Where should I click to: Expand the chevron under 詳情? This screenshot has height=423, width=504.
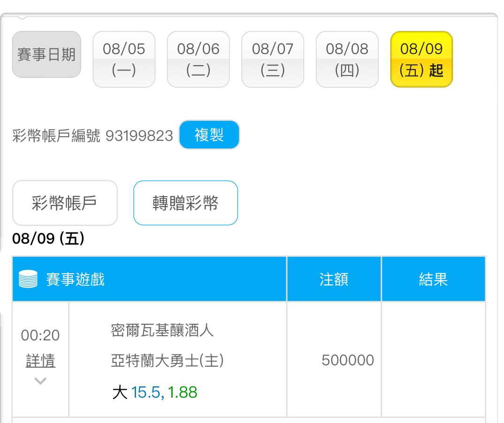click(40, 381)
